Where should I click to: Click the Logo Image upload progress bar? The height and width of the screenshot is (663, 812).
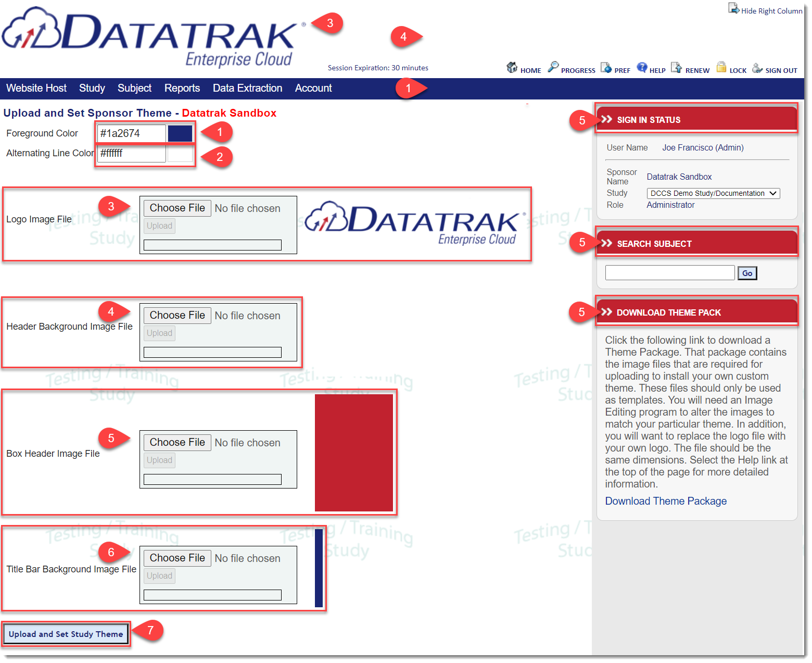212,245
